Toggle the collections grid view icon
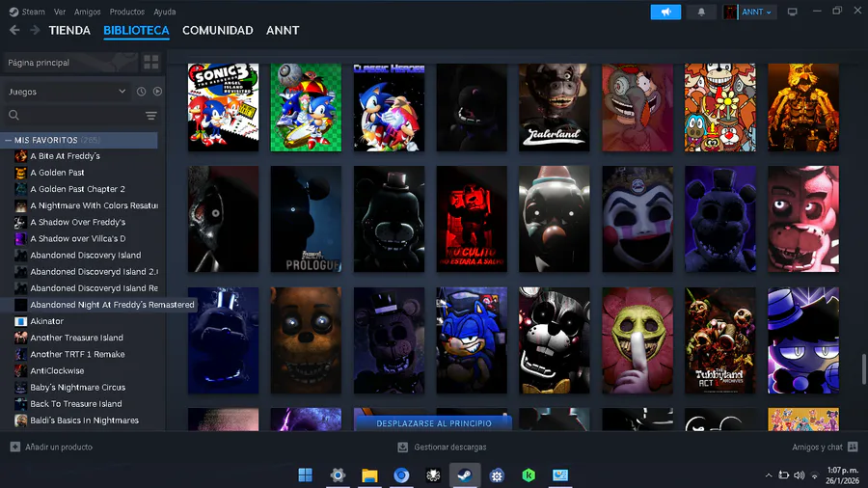This screenshot has width=868, height=488. (x=151, y=63)
